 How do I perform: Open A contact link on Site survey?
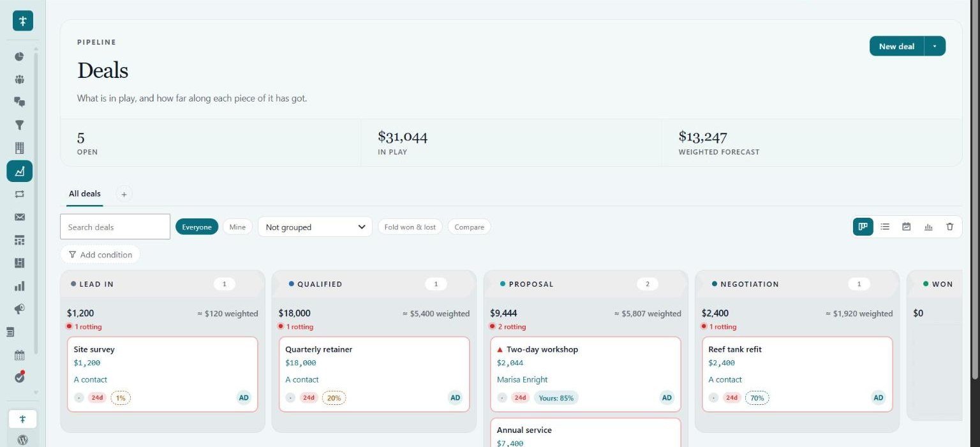(90, 379)
